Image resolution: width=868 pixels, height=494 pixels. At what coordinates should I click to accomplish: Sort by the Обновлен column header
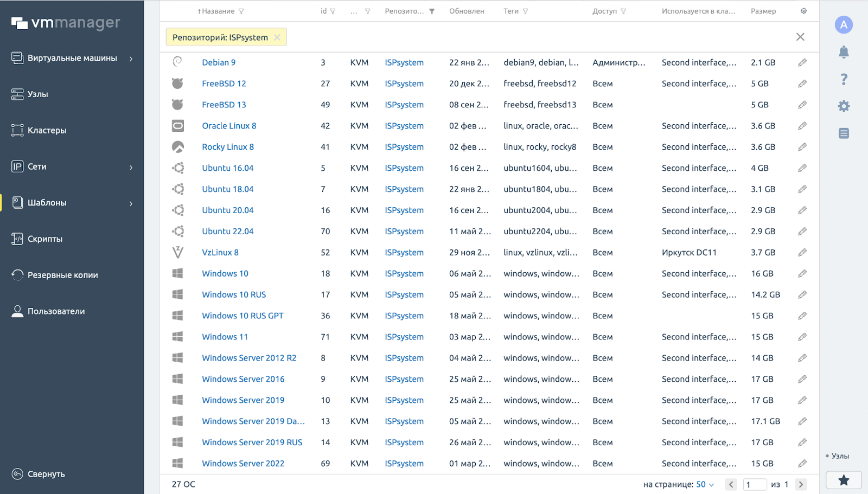click(x=467, y=11)
